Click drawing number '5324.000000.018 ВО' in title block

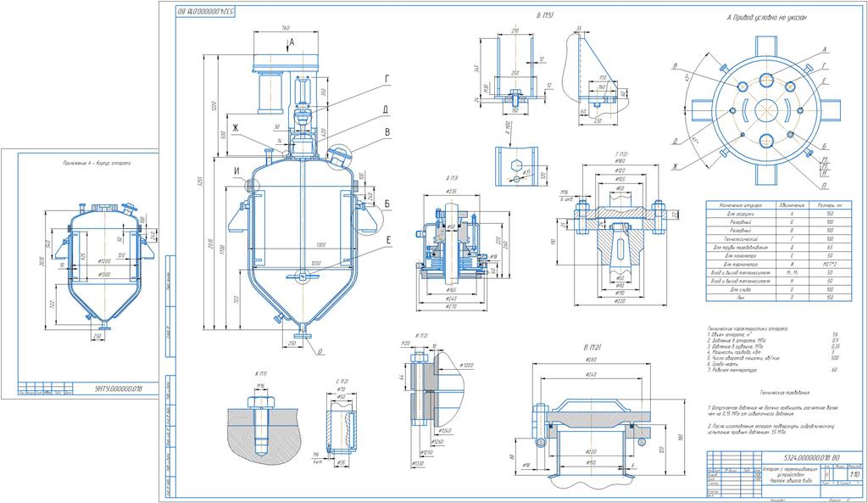pos(811,458)
